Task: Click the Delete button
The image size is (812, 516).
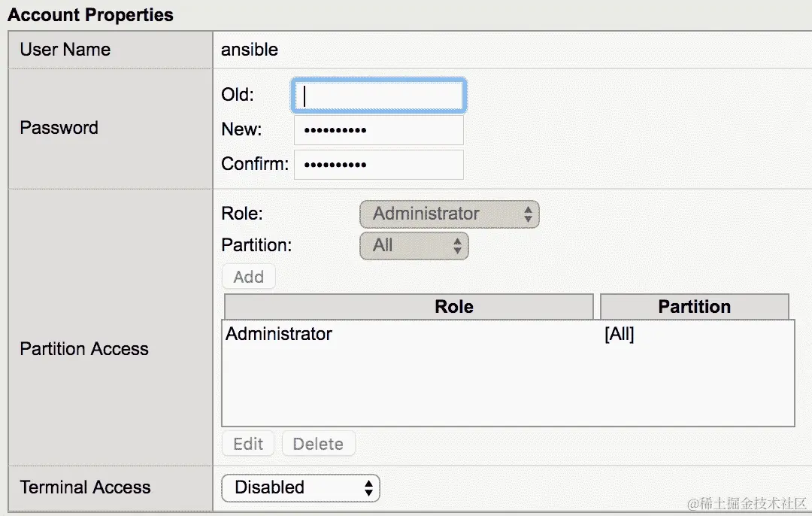Action: (x=318, y=444)
